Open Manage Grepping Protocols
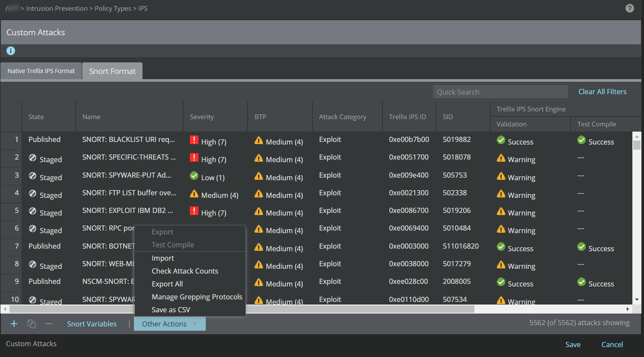644x357 pixels. pos(197,297)
